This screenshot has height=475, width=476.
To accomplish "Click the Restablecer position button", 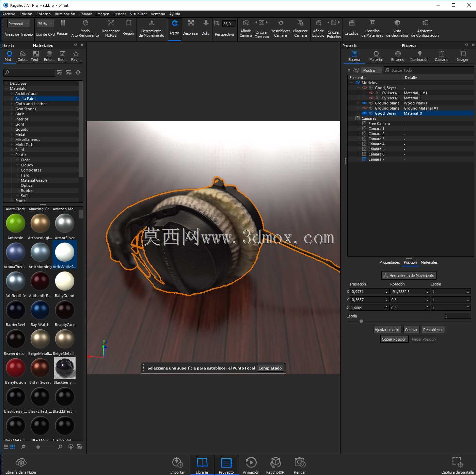I will (x=433, y=330).
